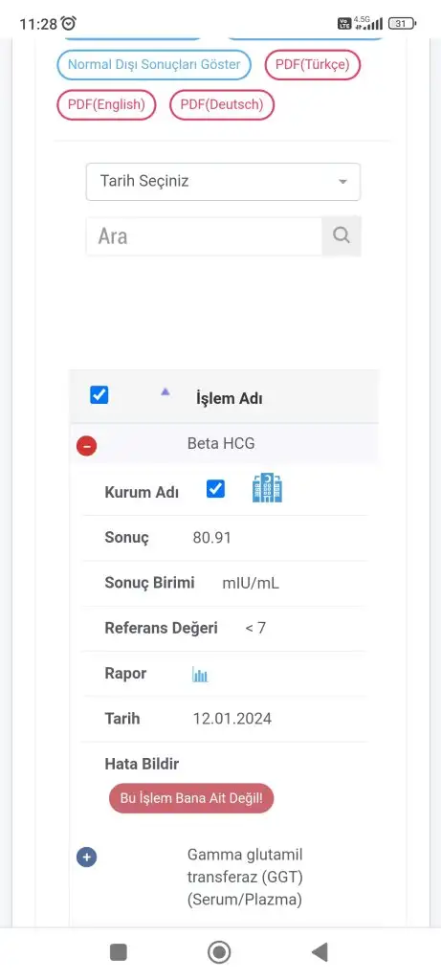The width and height of the screenshot is (441, 980).
Task: Expand Gamma glutamil transferaz row
Action: tap(86, 857)
